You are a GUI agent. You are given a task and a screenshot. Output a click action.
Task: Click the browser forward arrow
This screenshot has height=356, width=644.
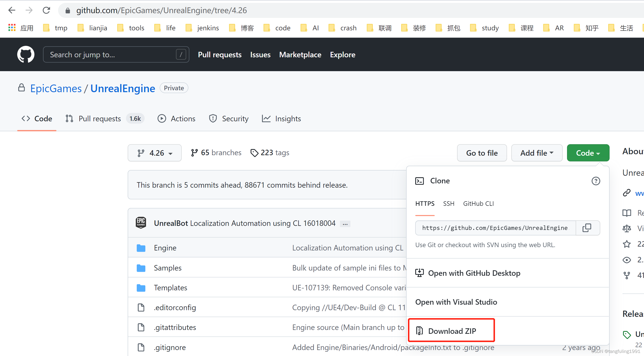click(29, 10)
